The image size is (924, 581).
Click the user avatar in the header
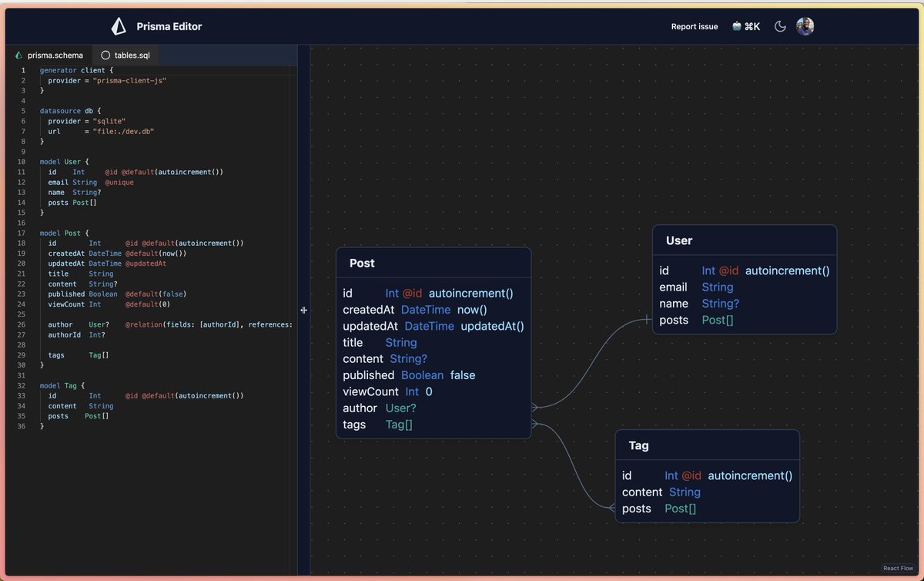pos(805,25)
